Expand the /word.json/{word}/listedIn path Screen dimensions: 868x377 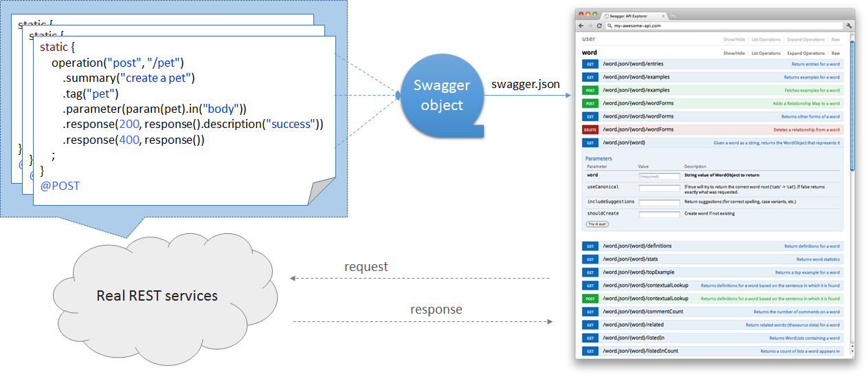click(634, 338)
